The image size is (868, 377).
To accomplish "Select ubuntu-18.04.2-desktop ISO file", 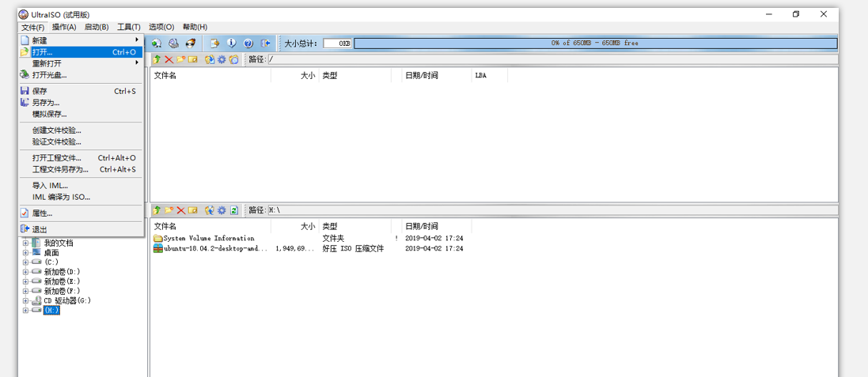I will tap(211, 249).
